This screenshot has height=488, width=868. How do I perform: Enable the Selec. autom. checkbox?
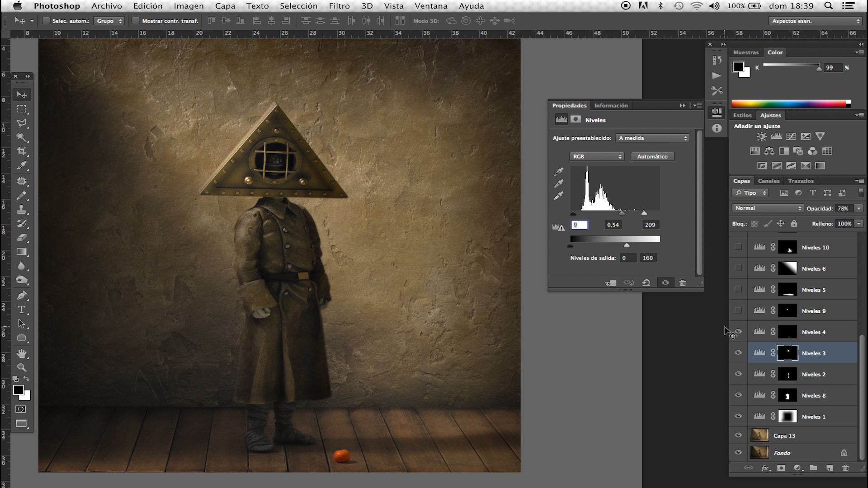46,21
